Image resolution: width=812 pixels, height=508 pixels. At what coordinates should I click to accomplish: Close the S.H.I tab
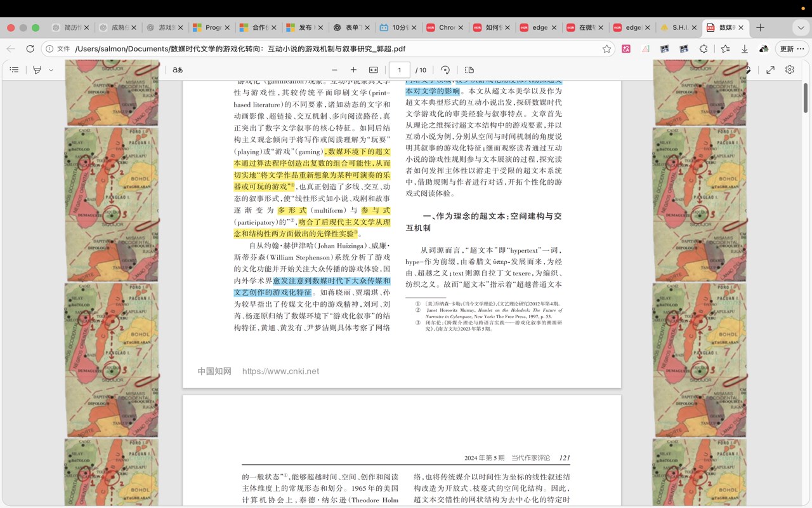click(694, 28)
